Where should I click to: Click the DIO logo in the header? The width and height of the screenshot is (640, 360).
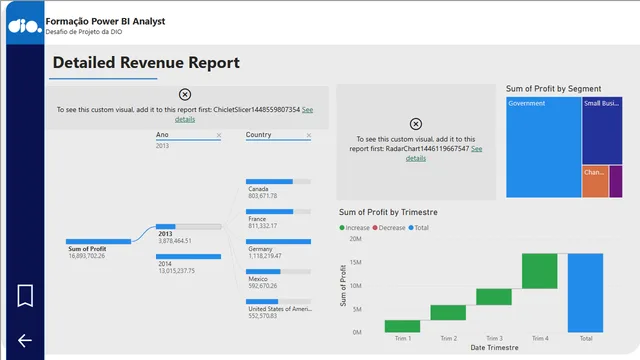[x=25, y=26]
